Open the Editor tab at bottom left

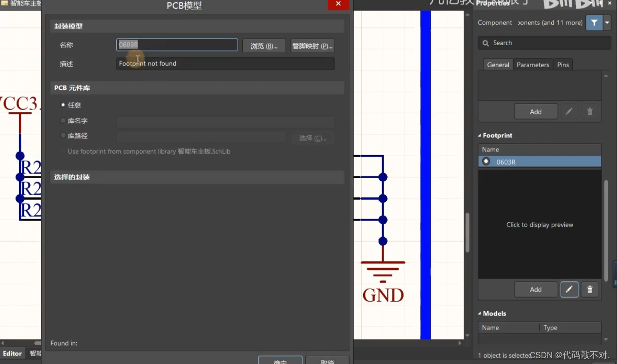click(13, 354)
